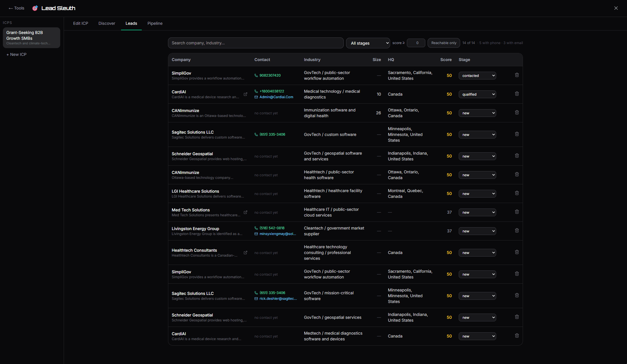This screenshot has width=627, height=364.
Task: Click the '14 of 14' leads count
Action: click(x=469, y=43)
